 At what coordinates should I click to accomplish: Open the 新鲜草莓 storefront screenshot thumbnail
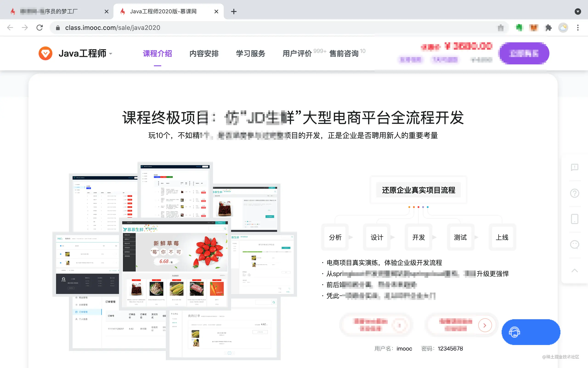click(175, 264)
